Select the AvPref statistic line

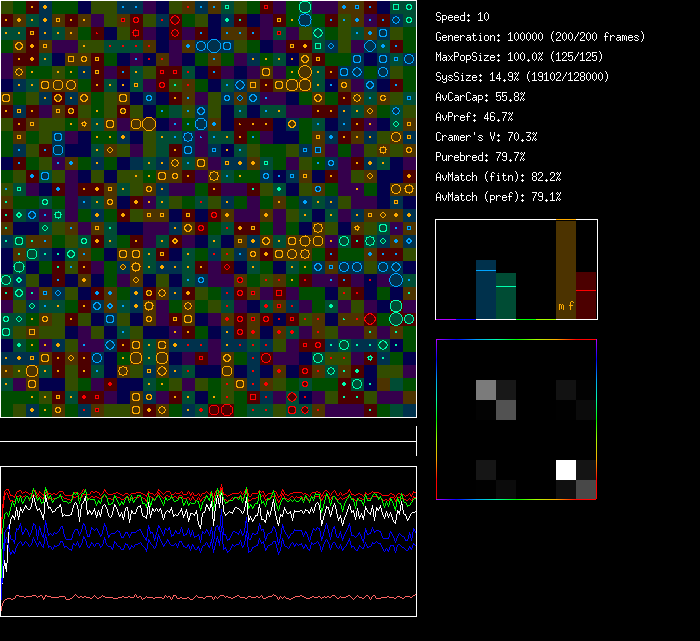(474, 117)
